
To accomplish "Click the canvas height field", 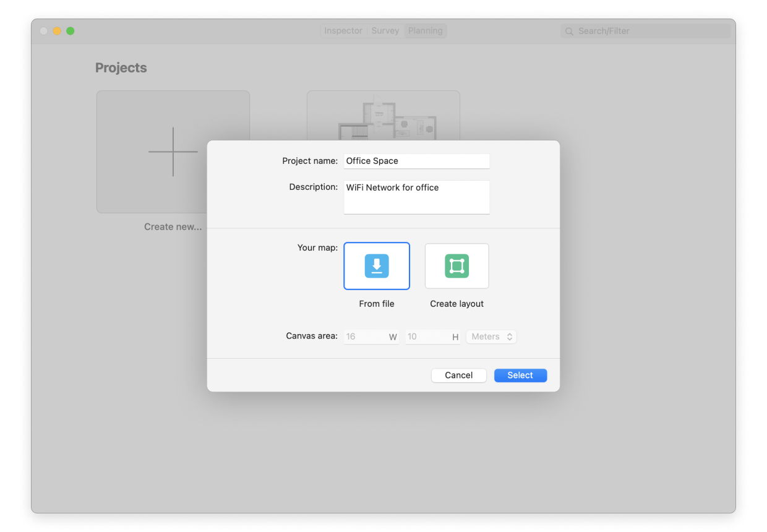I will coord(428,337).
